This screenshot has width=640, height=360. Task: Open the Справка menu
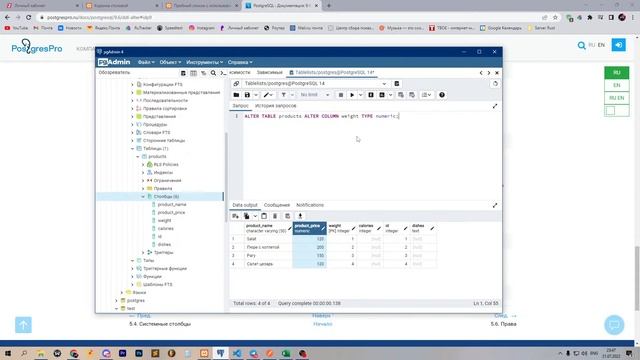(x=240, y=62)
